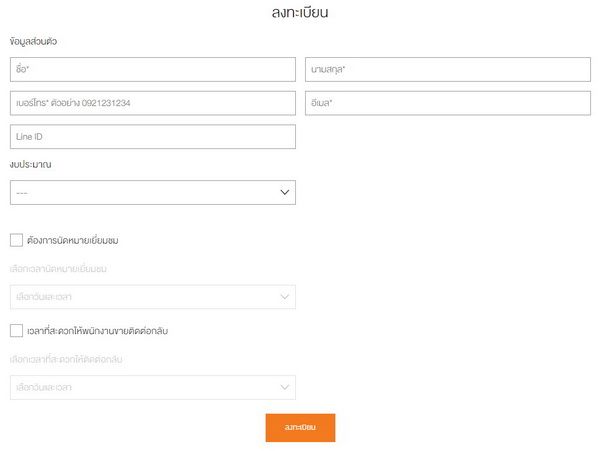Click the ชื่อ first name field
The height and width of the screenshot is (451, 600).
click(x=152, y=69)
